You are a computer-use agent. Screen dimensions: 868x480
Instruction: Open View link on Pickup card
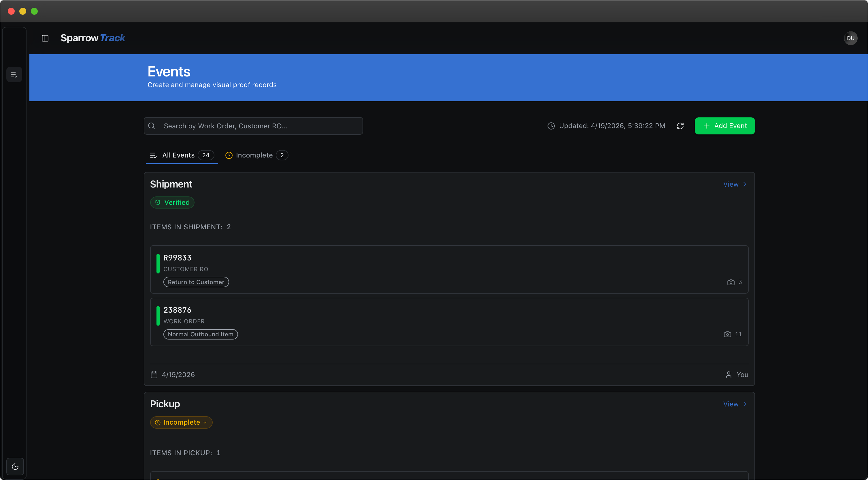click(735, 404)
